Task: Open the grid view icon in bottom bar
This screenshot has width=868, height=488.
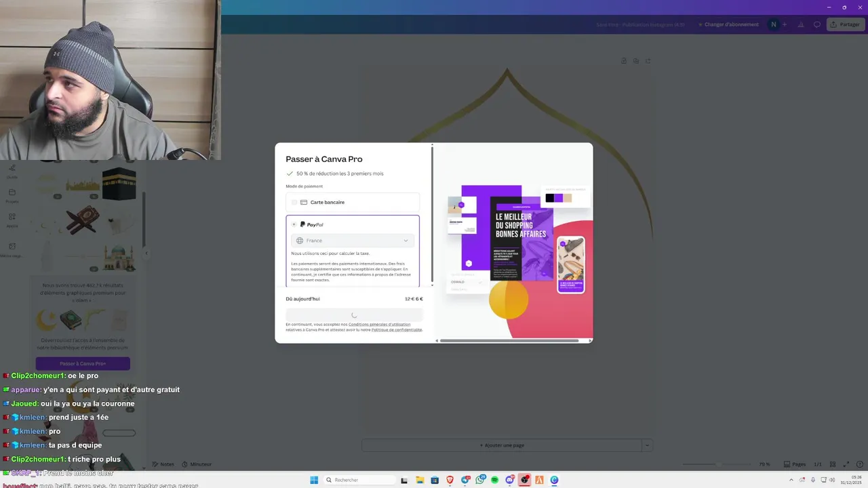Action: 833,464
